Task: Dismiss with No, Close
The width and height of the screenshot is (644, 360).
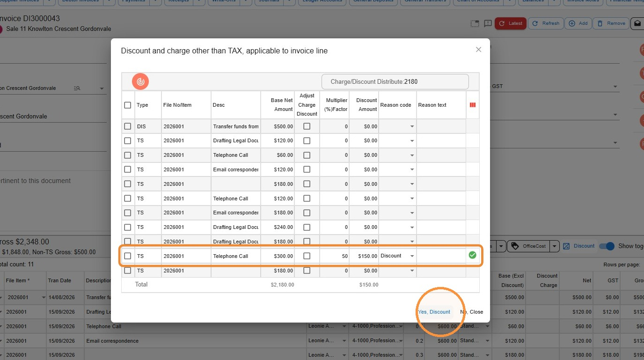Action: pos(471,312)
